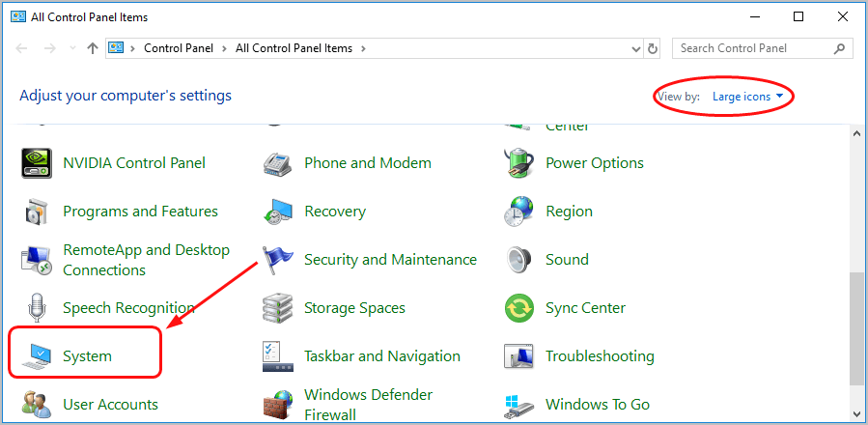This screenshot has height=425, width=868.
Task: Go back to previous page
Action: [21, 48]
